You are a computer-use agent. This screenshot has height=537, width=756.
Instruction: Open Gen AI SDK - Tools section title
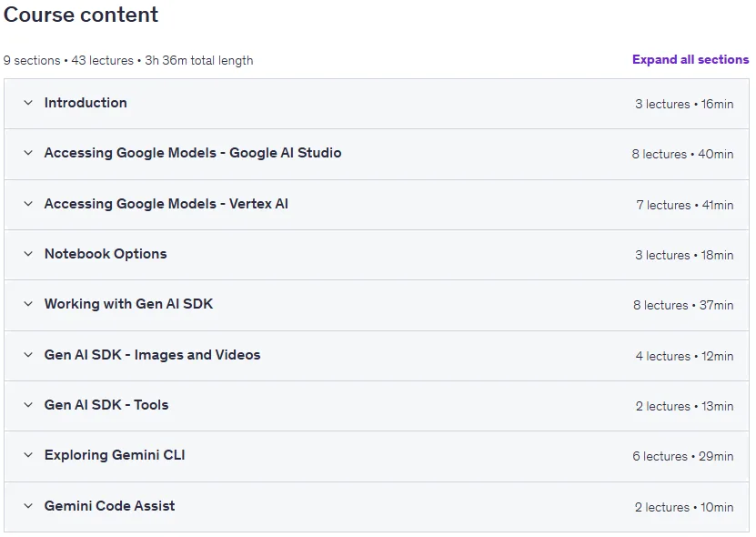[106, 405]
